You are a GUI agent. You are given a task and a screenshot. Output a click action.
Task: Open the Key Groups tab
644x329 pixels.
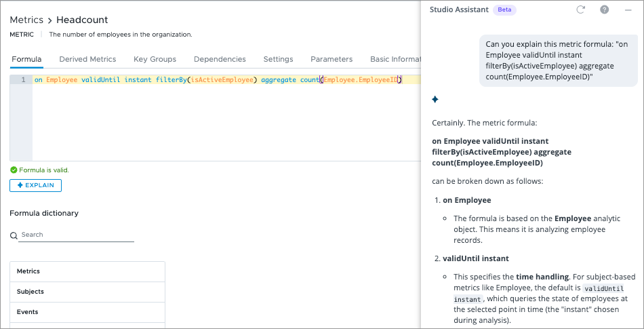coord(155,60)
